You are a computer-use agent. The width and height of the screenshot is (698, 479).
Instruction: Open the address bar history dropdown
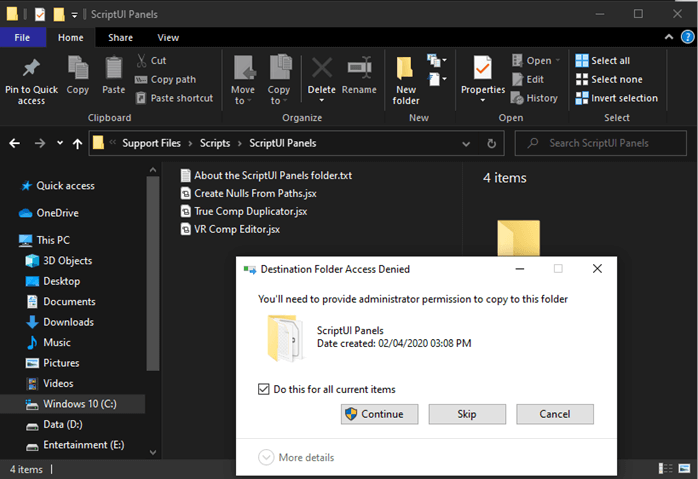(466, 144)
